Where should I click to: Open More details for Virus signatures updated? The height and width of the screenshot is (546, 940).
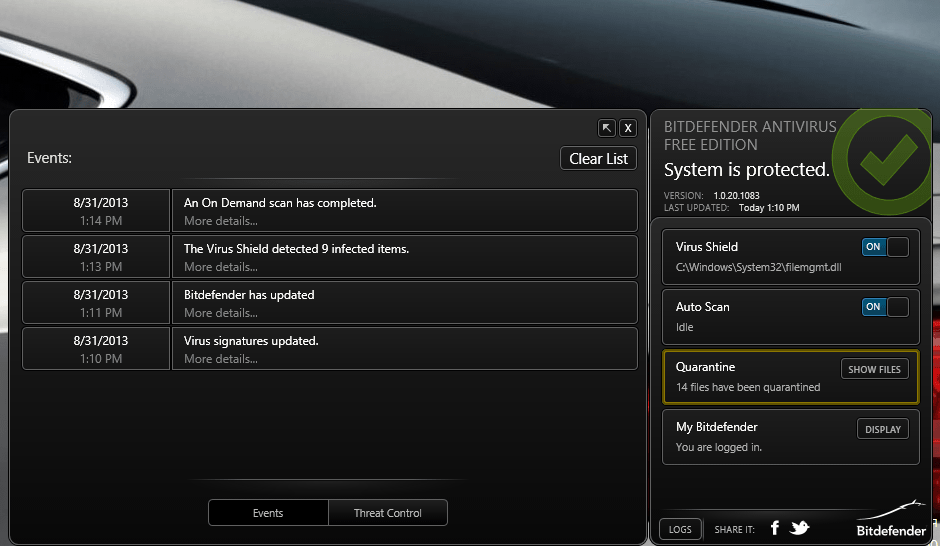[221, 359]
